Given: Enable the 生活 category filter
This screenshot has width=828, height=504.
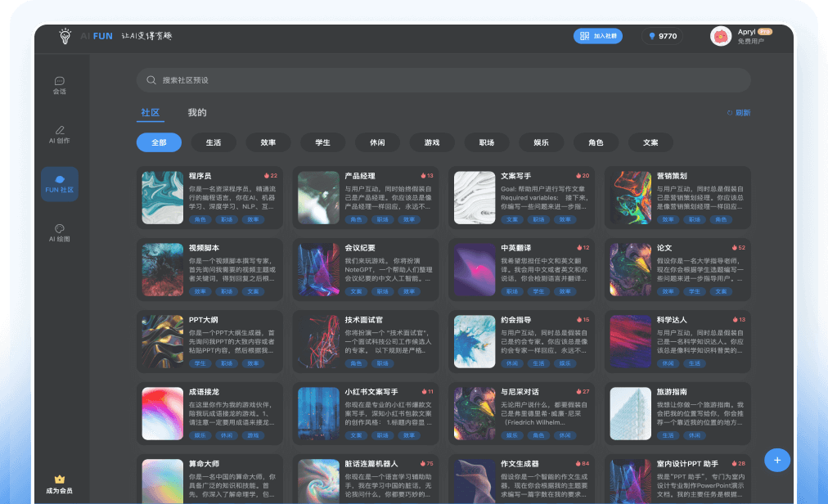Looking at the screenshot, I should (x=214, y=142).
